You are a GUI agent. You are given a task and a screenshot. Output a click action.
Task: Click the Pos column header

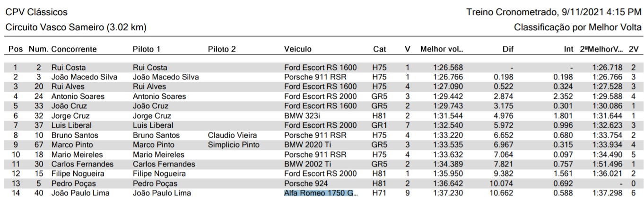(x=16, y=49)
